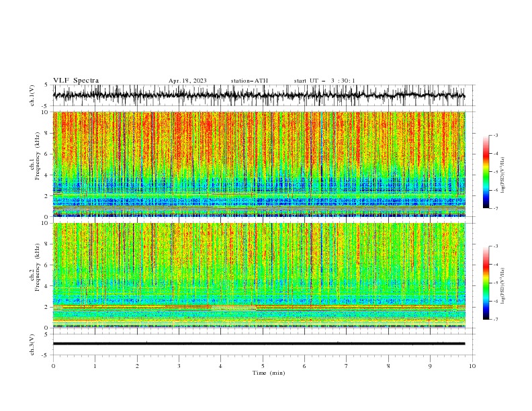Click the 'Time (min)' axis label
The height and width of the screenshot is (411, 532).
pos(269,373)
